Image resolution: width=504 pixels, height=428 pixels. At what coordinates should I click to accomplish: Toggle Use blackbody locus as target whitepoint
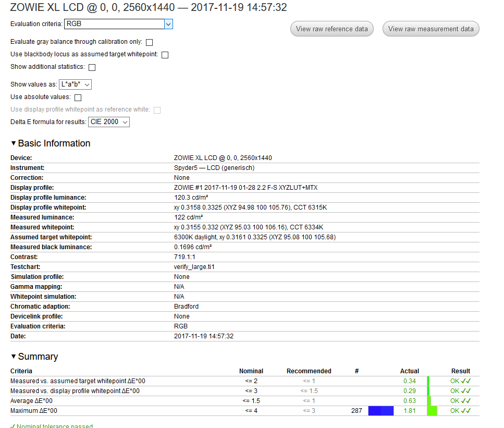pyautogui.click(x=165, y=55)
